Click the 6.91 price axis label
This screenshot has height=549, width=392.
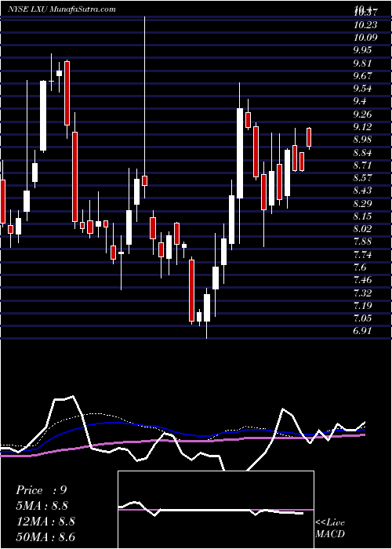[x=364, y=331]
